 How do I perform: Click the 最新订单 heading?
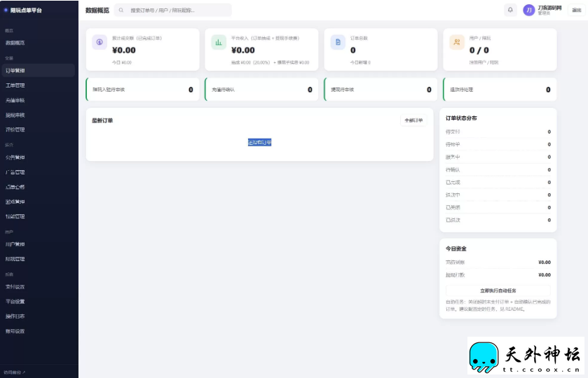[x=102, y=120]
